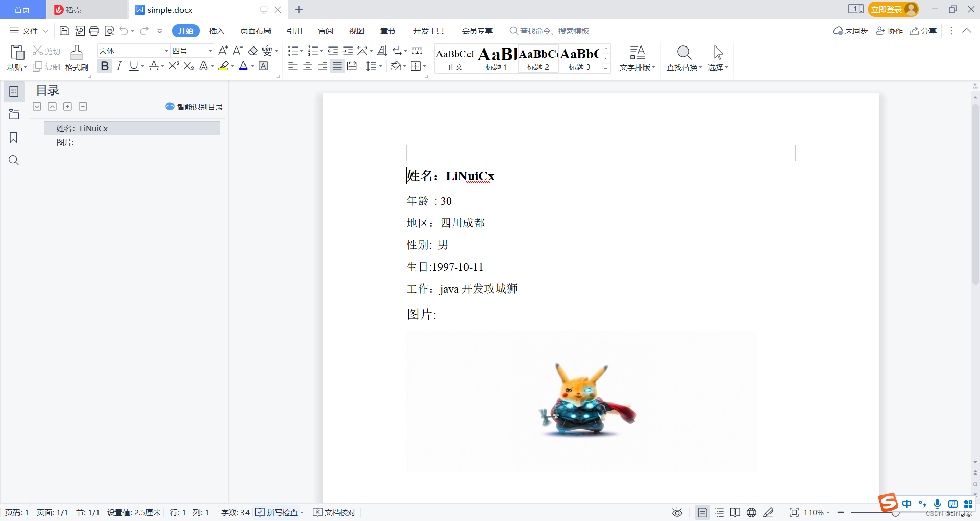Select the Format Painter brush

tap(77, 53)
